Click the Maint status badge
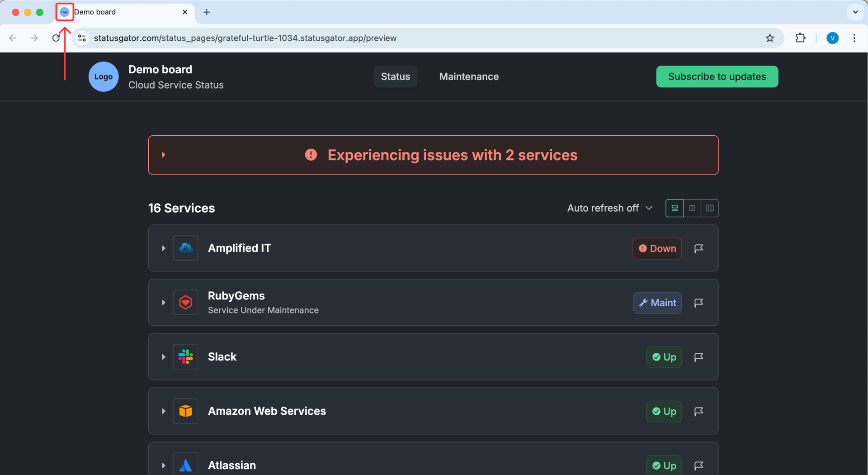Image resolution: width=868 pixels, height=475 pixels. [657, 303]
